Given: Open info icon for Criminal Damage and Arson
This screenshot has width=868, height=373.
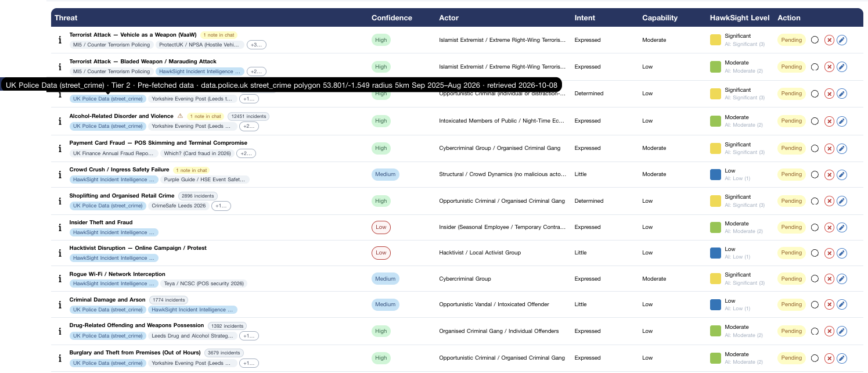Looking at the screenshot, I should [x=60, y=304].
